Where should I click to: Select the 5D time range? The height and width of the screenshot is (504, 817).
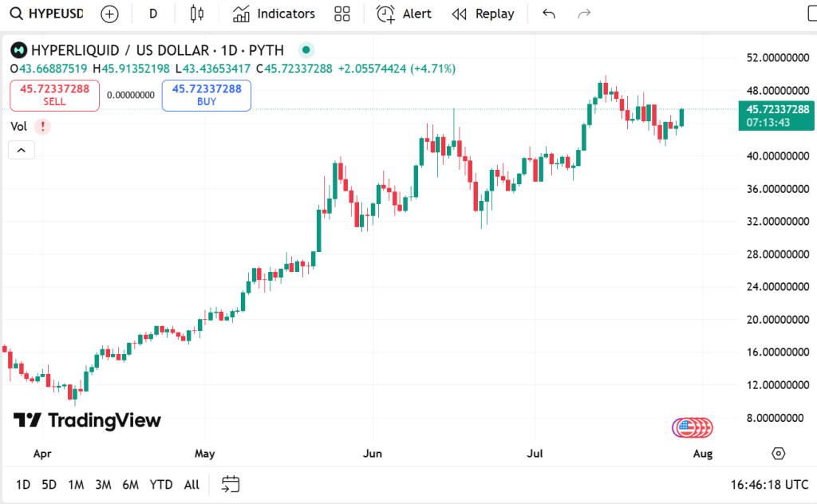49,485
